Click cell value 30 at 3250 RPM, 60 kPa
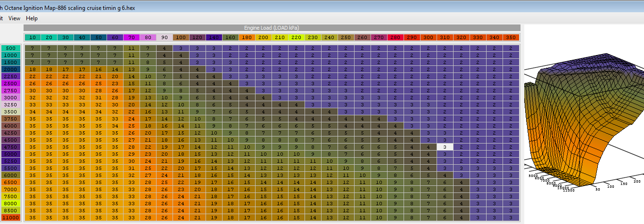 pos(115,104)
